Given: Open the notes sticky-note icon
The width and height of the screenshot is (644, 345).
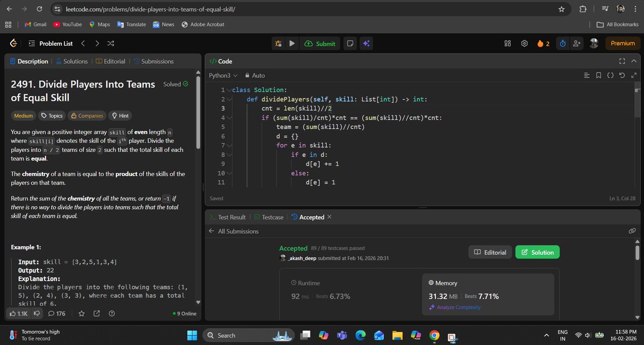Looking at the screenshot, I should pos(349,44).
